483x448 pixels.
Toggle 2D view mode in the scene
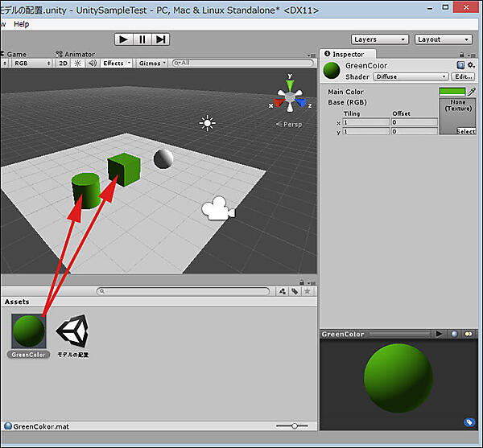click(63, 63)
